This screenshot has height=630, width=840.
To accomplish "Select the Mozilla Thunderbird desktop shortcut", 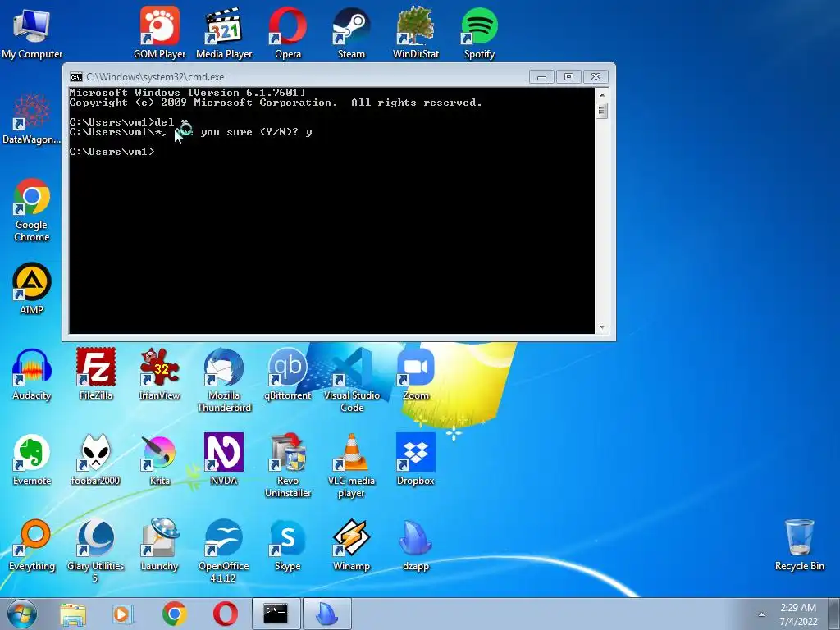I will [x=224, y=381].
